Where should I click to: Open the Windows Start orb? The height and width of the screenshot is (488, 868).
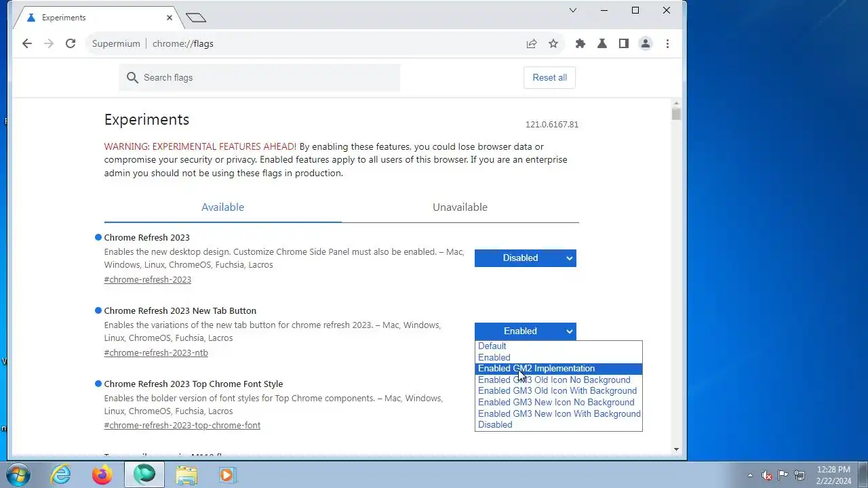point(18,474)
